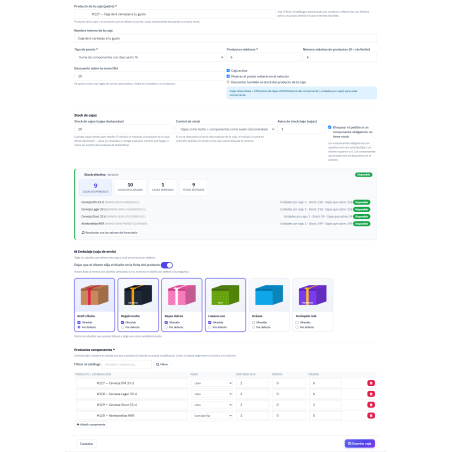The height and width of the screenshot is (452, 452).
Task: Click the stat card showing 1
Action: click(163, 187)
